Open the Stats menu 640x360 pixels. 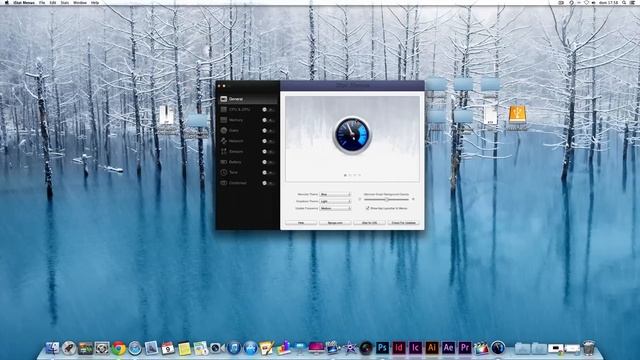click(65, 2)
